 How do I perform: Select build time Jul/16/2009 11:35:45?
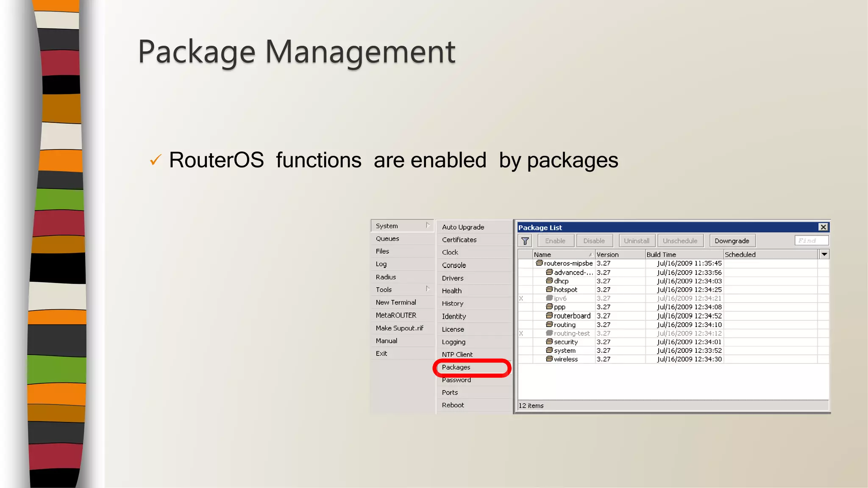click(x=689, y=263)
